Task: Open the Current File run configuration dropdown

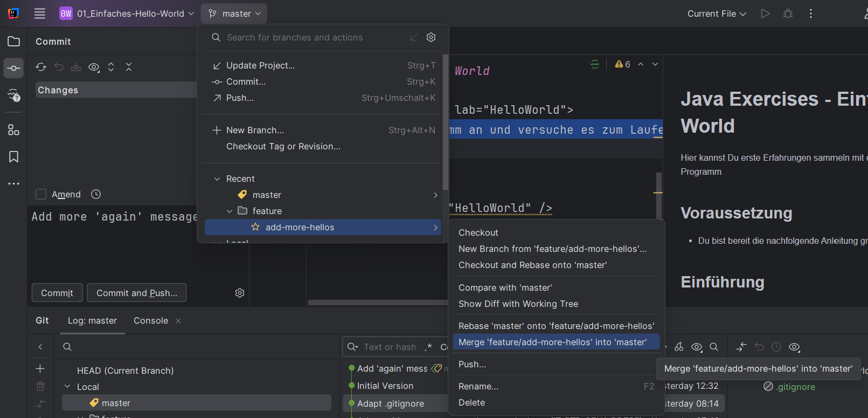Action: click(717, 13)
